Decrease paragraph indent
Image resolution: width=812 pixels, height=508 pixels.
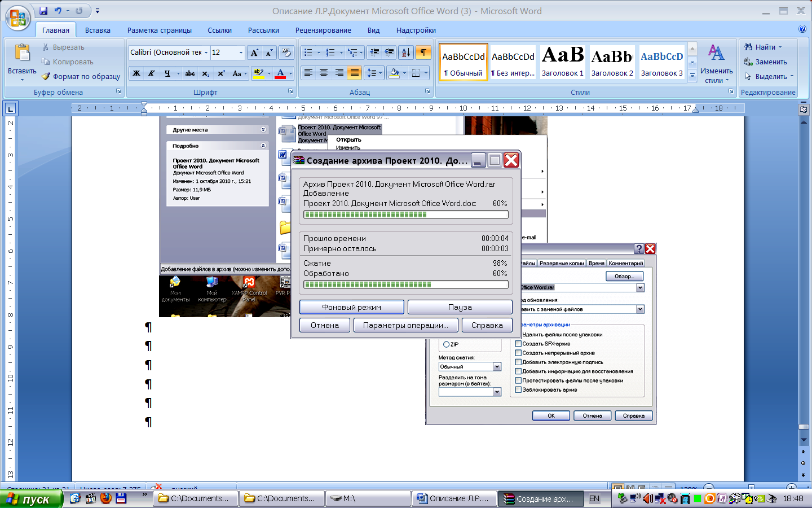tap(374, 52)
